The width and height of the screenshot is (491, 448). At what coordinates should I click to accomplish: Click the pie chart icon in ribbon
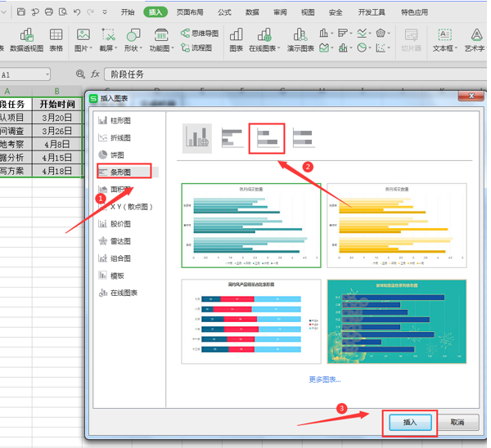[x=362, y=48]
